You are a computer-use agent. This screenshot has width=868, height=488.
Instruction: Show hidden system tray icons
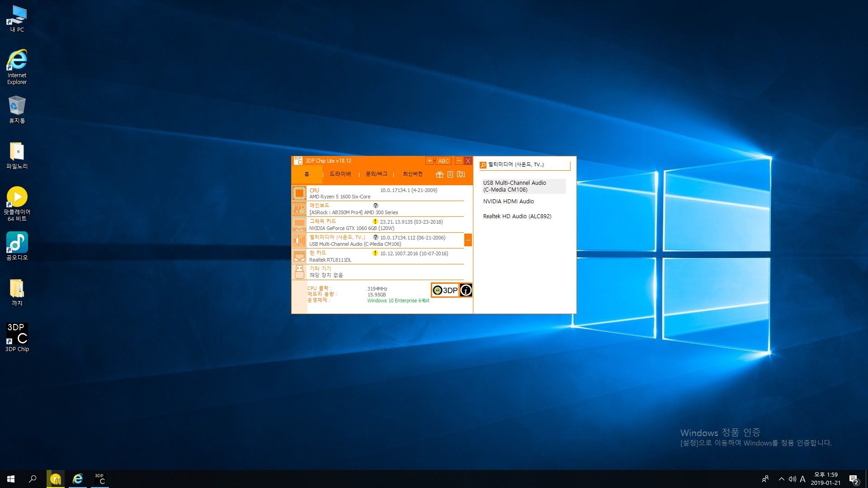pos(781,479)
